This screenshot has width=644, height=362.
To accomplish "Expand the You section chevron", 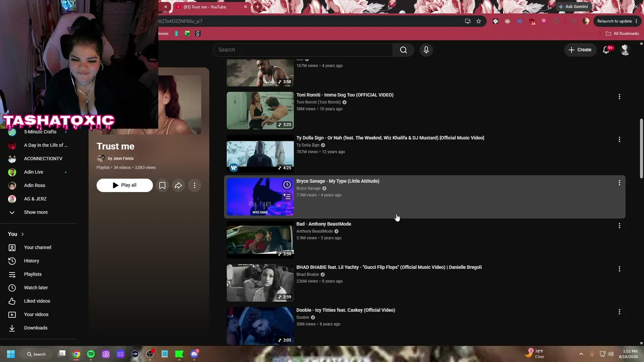I will [x=22, y=234].
